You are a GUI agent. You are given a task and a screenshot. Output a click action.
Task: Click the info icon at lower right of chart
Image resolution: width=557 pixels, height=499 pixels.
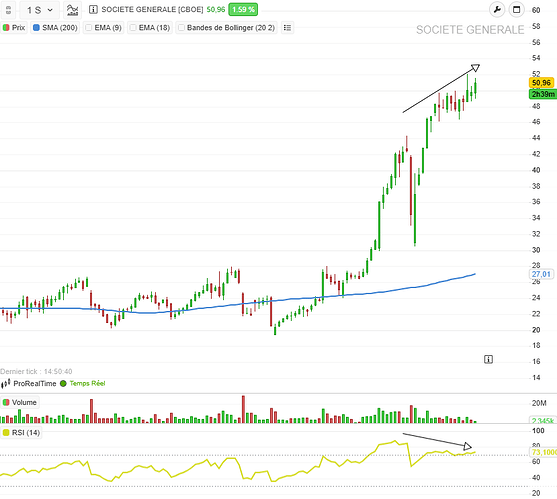488,359
